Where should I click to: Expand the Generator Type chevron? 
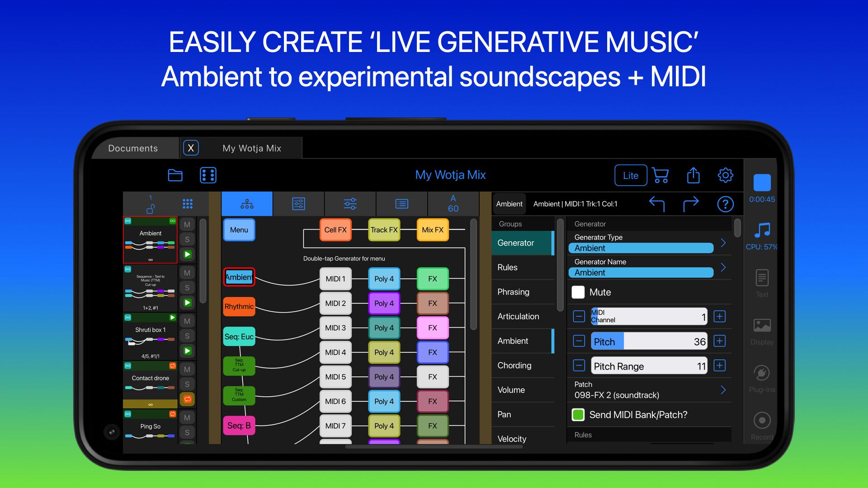723,243
